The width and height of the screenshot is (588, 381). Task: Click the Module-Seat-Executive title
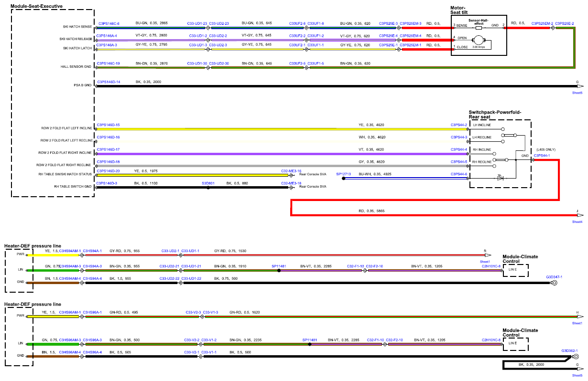(37, 6)
